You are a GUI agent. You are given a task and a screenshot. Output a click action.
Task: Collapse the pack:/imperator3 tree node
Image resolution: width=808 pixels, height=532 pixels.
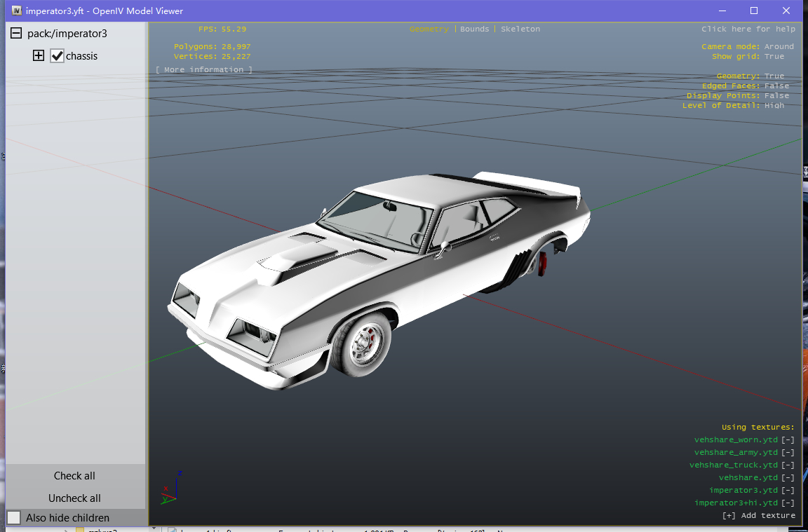point(17,34)
